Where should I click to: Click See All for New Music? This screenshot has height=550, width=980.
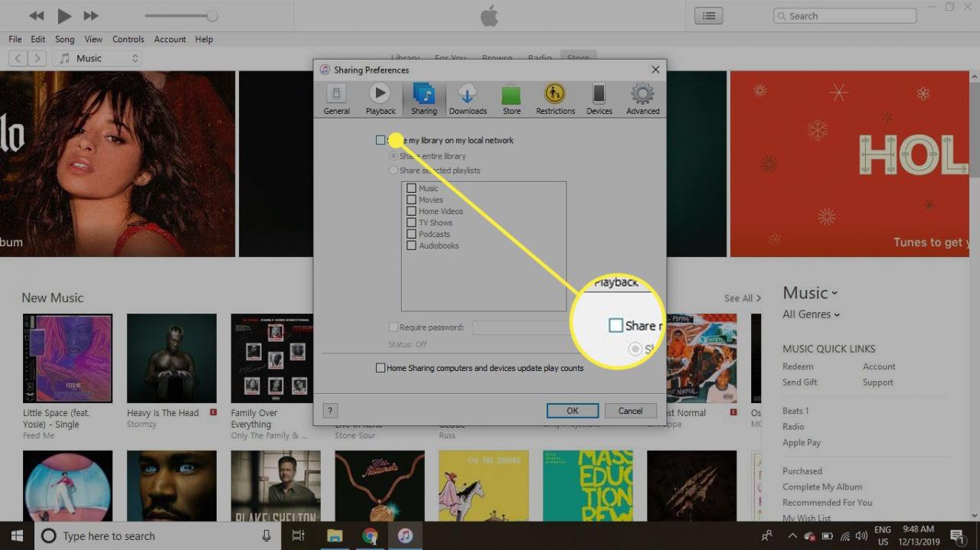pos(742,298)
